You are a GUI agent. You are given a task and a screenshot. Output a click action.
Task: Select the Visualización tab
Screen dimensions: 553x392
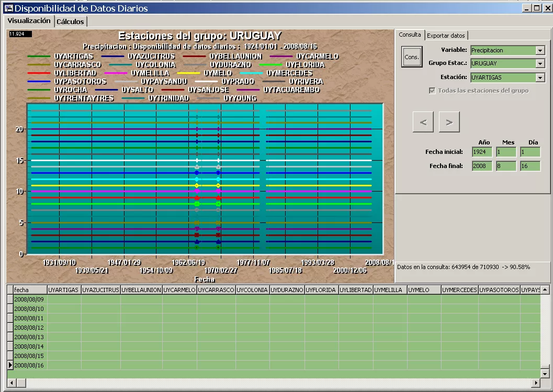29,20
